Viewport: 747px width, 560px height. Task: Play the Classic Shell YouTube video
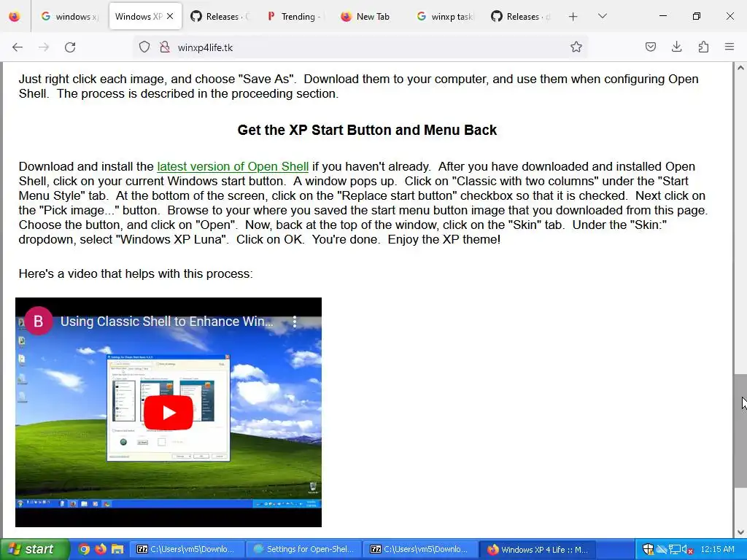click(169, 413)
